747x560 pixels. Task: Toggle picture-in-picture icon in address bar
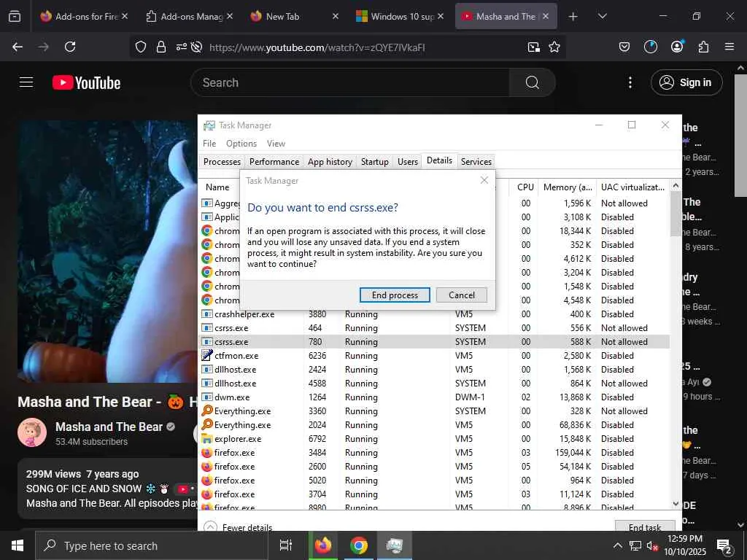click(533, 47)
